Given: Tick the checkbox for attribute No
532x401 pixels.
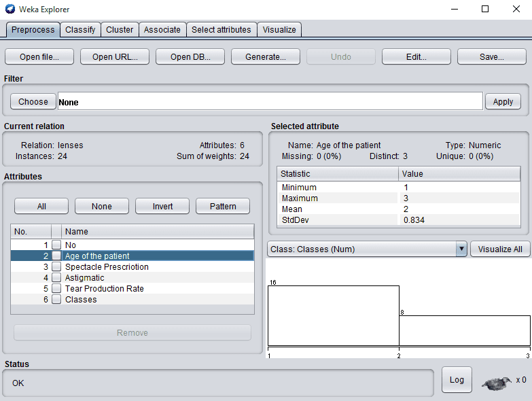Looking at the screenshot, I should pyautogui.click(x=56, y=245).
